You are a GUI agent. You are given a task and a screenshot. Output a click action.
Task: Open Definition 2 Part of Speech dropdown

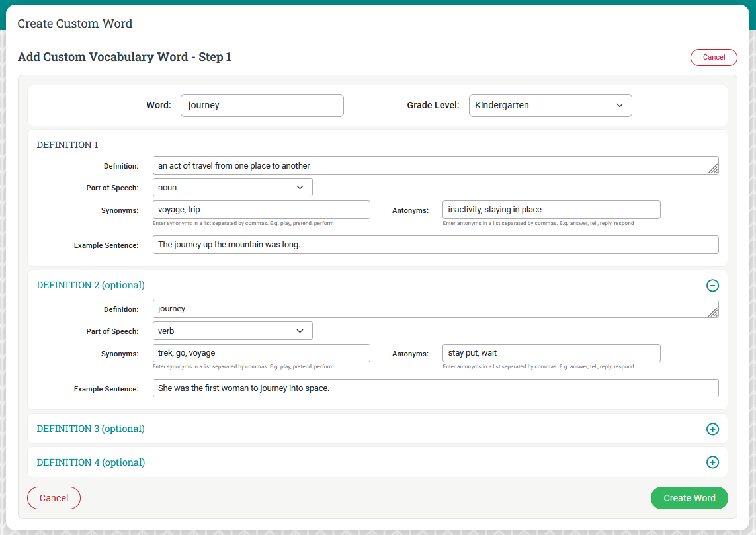(232, 331)
